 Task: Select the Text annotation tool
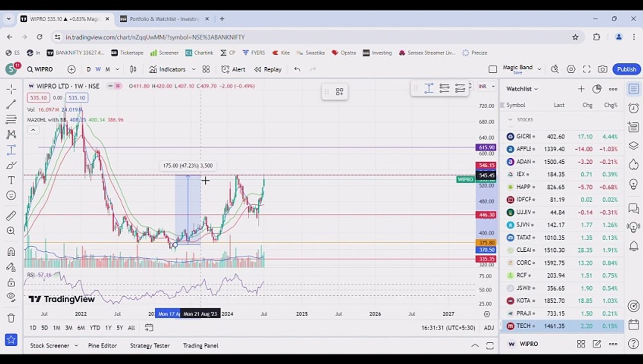(x=11, y=180)
